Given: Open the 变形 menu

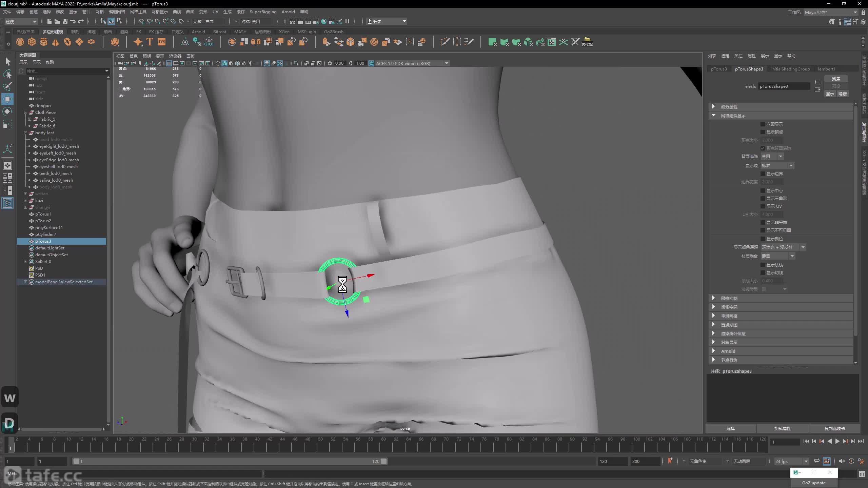Looking at the screenshot, I should (x=203, y=12).
